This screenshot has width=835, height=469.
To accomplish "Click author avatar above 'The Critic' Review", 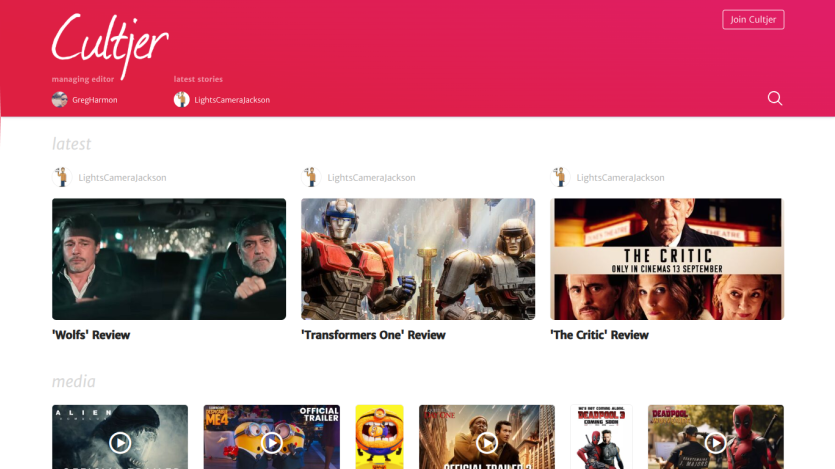I will (560, 177).
